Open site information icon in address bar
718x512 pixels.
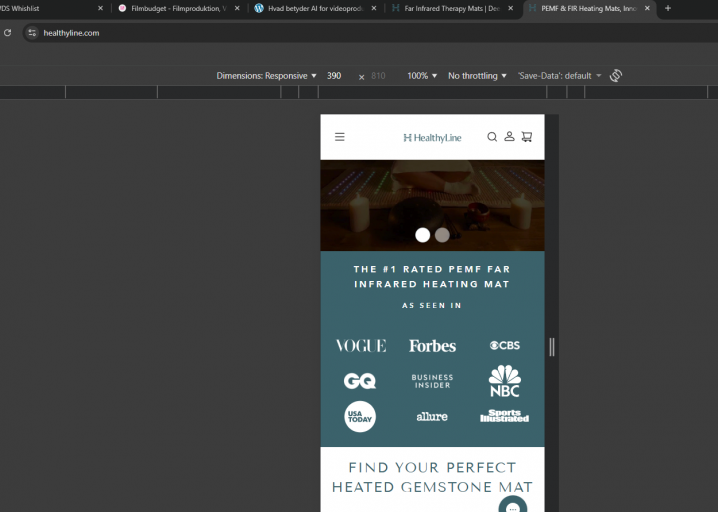pyautogui.click(x=32, y=33)
